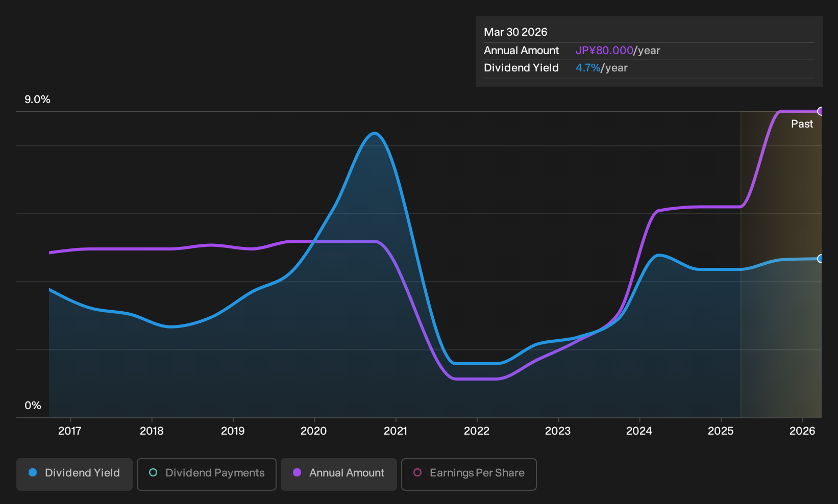
Task: Click the teal Dividend Payments legend circle
Action: tap(153, 473)
